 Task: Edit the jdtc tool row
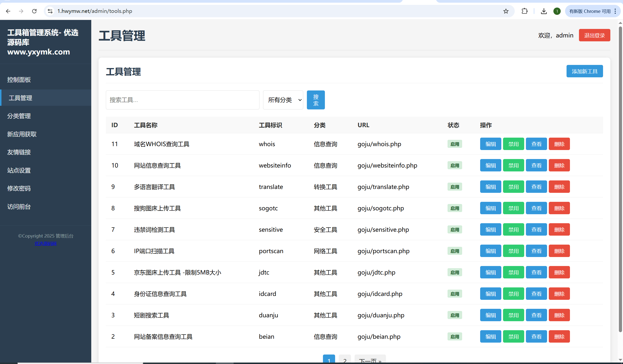point(490,272)
